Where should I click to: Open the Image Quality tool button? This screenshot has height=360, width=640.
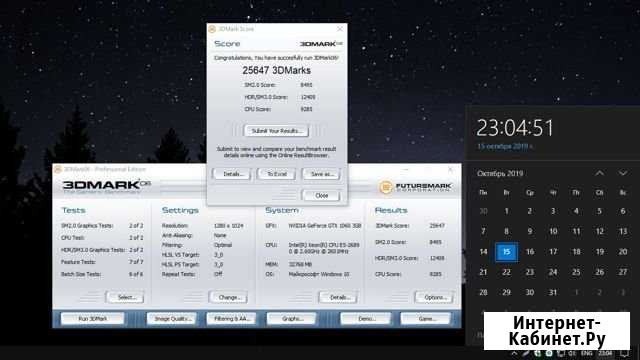point(171,318)
